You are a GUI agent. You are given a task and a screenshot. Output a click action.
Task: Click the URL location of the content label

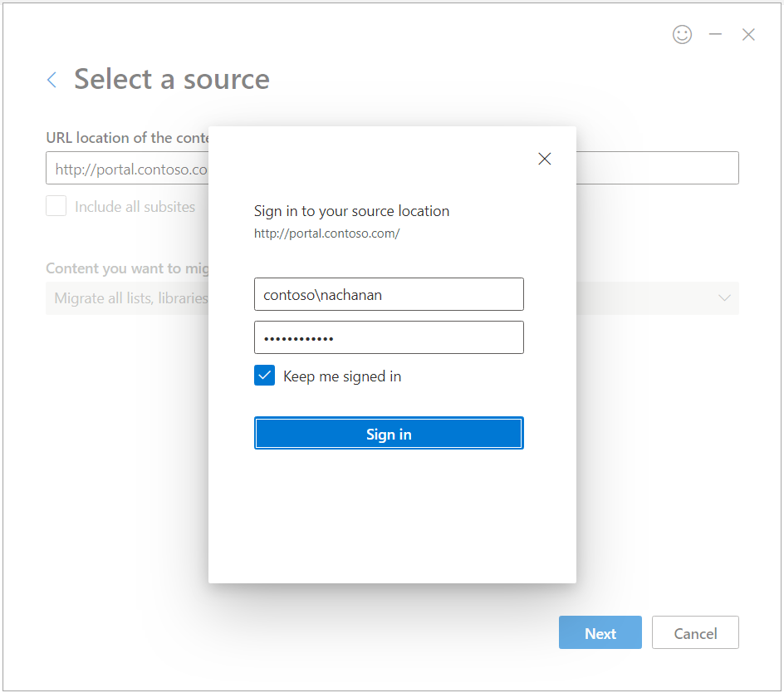125,138
